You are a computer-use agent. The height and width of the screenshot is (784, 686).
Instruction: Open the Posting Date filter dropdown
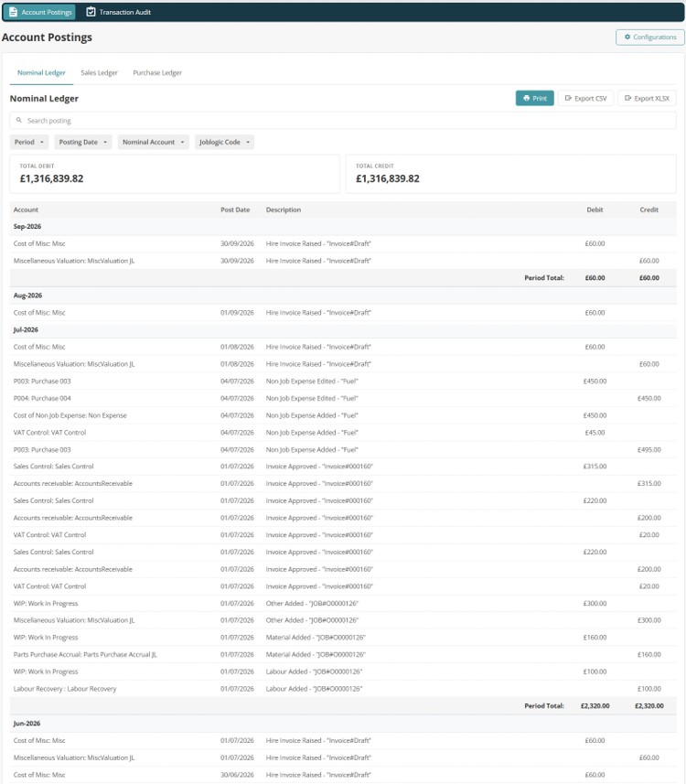pyautogui.click(x=83, y=142)
